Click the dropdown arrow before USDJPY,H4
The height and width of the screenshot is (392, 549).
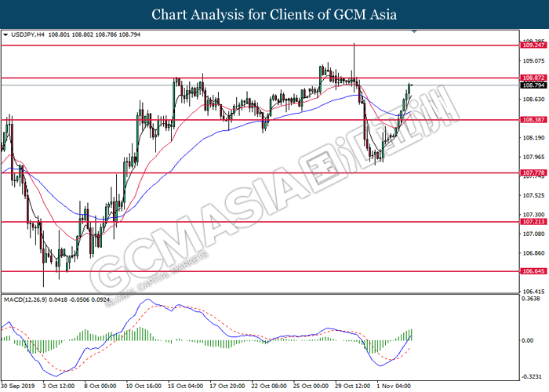5,35
